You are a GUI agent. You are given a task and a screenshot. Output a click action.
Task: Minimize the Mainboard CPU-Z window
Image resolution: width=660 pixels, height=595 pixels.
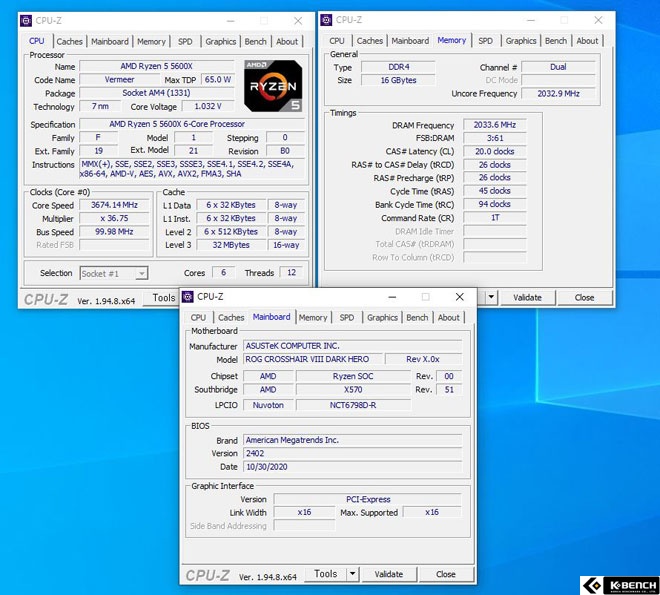click(x=392, y=297)
